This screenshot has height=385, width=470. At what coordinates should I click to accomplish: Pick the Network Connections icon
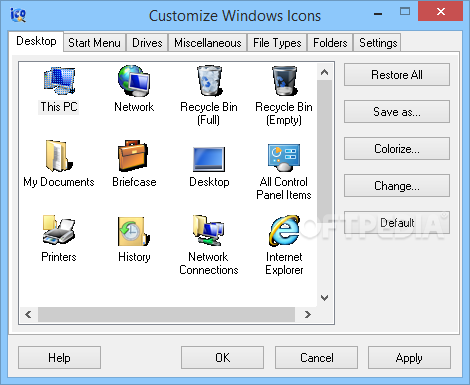click(x=209, y=230)
